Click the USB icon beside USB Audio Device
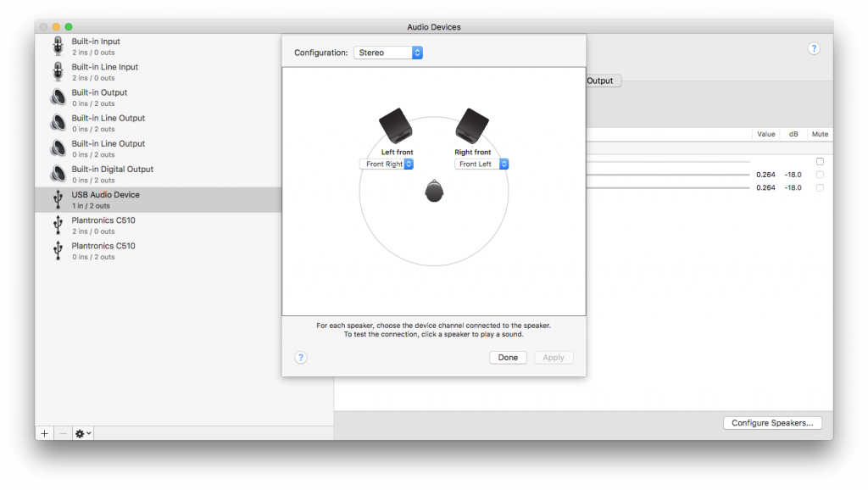 (58, 199)
